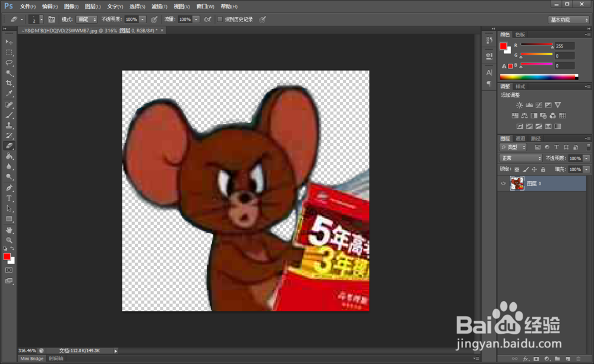The width and height of the screenshot is (594, 364).
Task: Switch to the 样式 tab
Action: (520, 86)
